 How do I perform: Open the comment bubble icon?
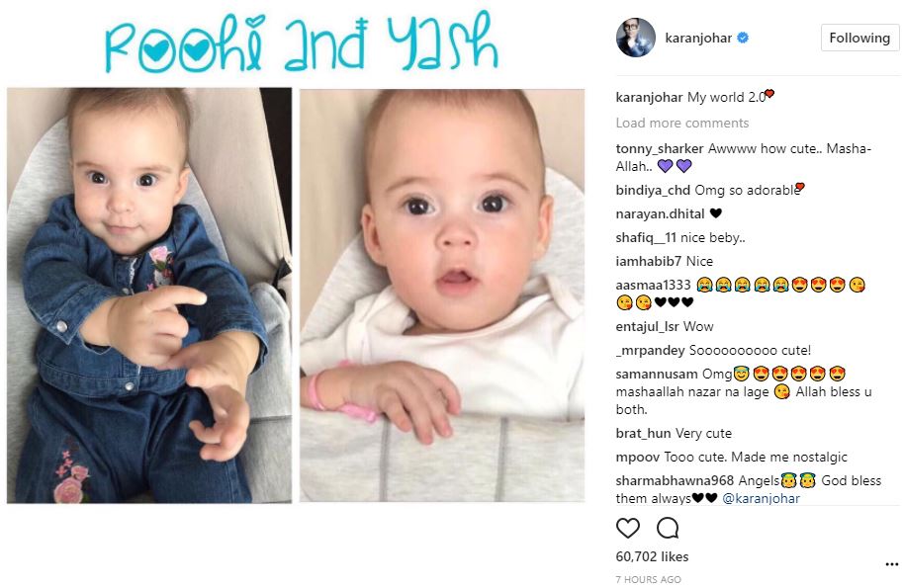[668, 528]
